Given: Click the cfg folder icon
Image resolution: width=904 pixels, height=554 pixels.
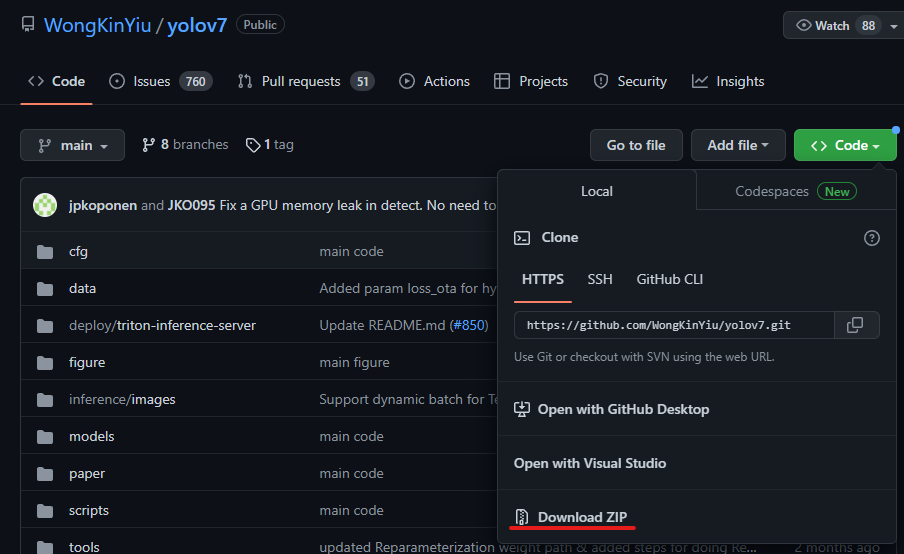Looking at the screenshot, I should point(45,252).
